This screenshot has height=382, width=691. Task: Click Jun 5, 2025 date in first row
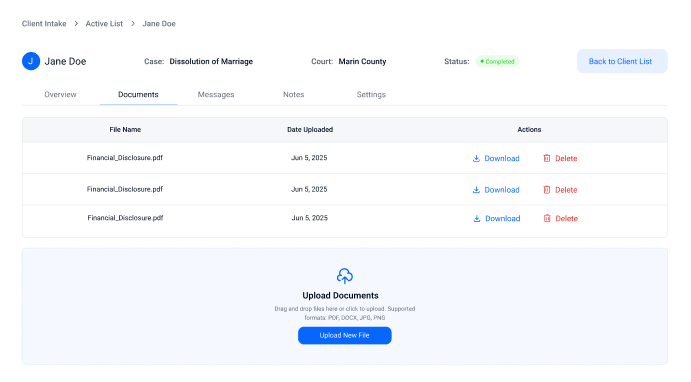[309, 158]
